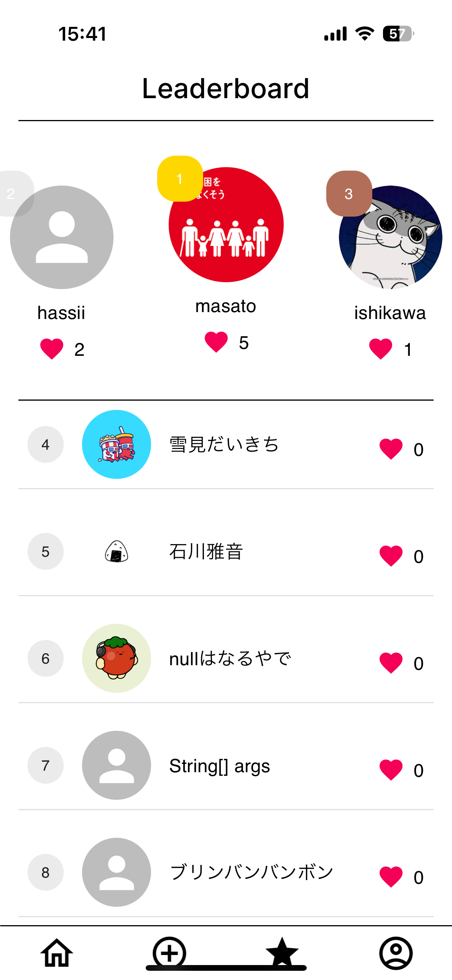Screen dimensions: 452x980
Task: Tap the onigiri avatar in row 5
Action: click(117, 551)
